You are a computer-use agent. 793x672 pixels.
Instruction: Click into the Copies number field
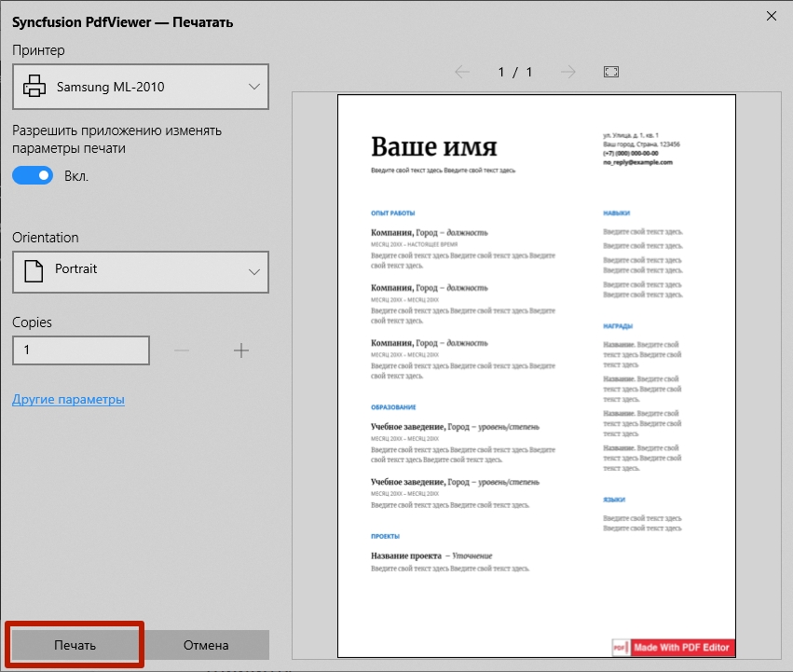[x=81, y=350]
